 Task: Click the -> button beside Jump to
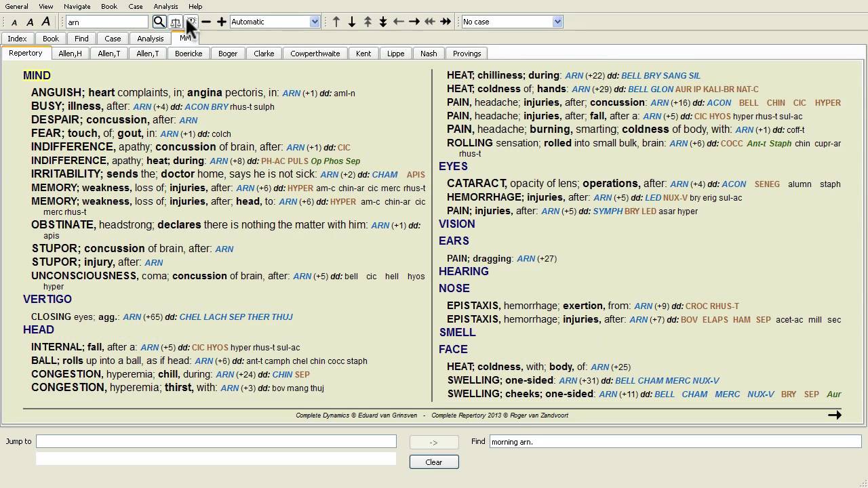point(434,442)
